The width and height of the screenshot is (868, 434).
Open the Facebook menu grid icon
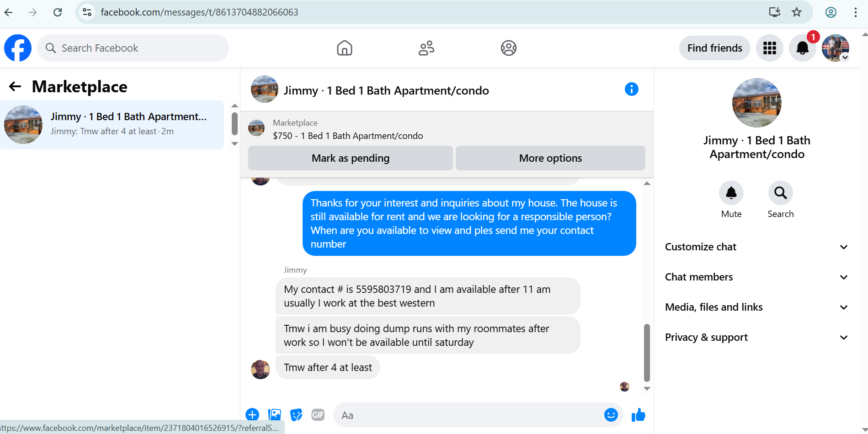click(770, 48)
